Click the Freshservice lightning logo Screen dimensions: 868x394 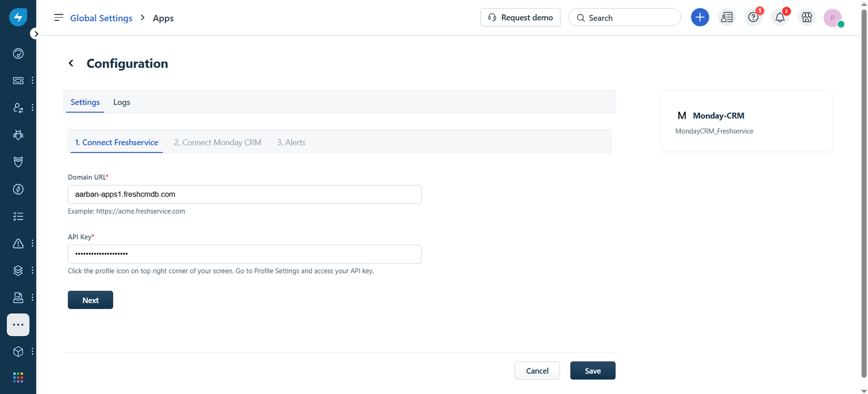(18, 17)
